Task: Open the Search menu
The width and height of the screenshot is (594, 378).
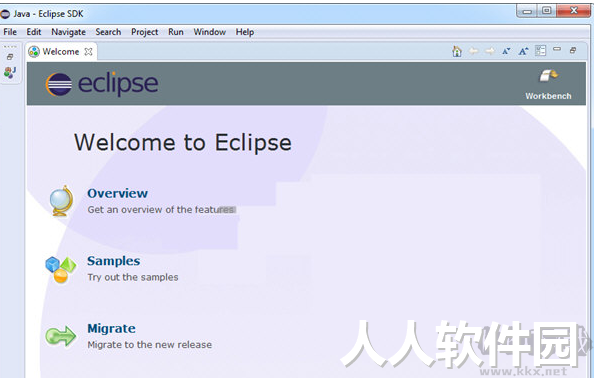Action: point(108,32)
